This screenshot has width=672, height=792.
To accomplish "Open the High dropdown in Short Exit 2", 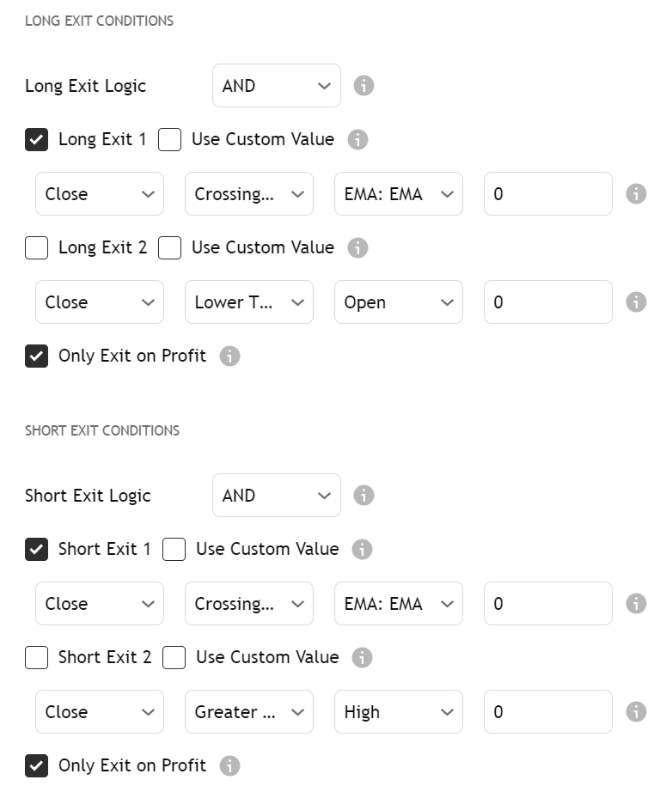I will (x=398, y=711).
